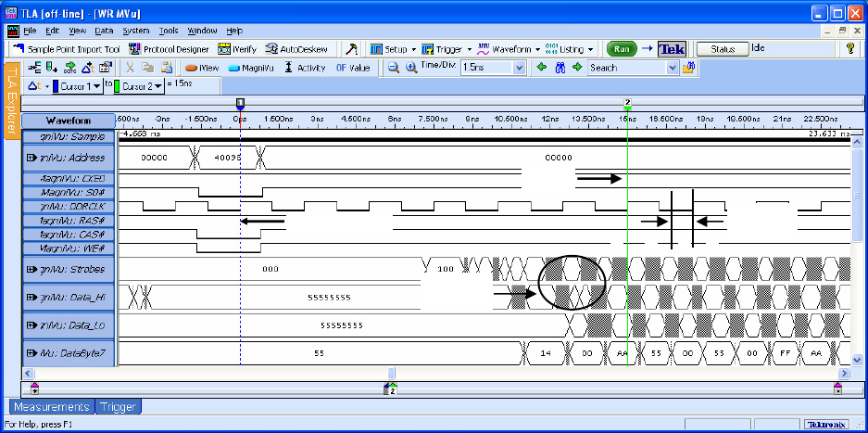Image resolution: width=868 pixels, height=433 pixels.
Task: Toggle the Value display button
Action: [x=353, y=68]
